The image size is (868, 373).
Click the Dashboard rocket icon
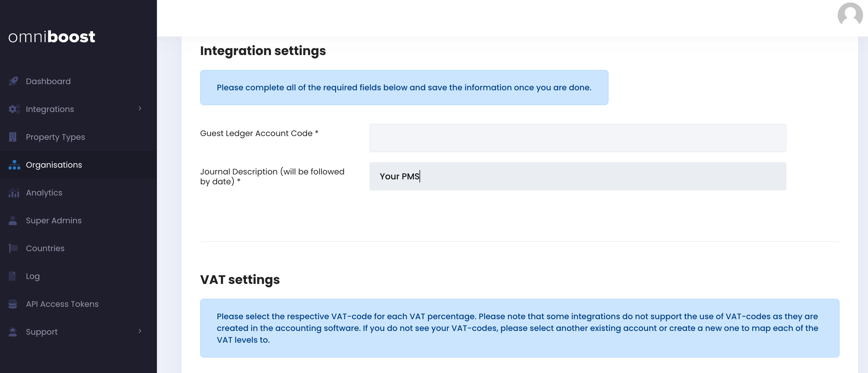click(x=14, y=81)
